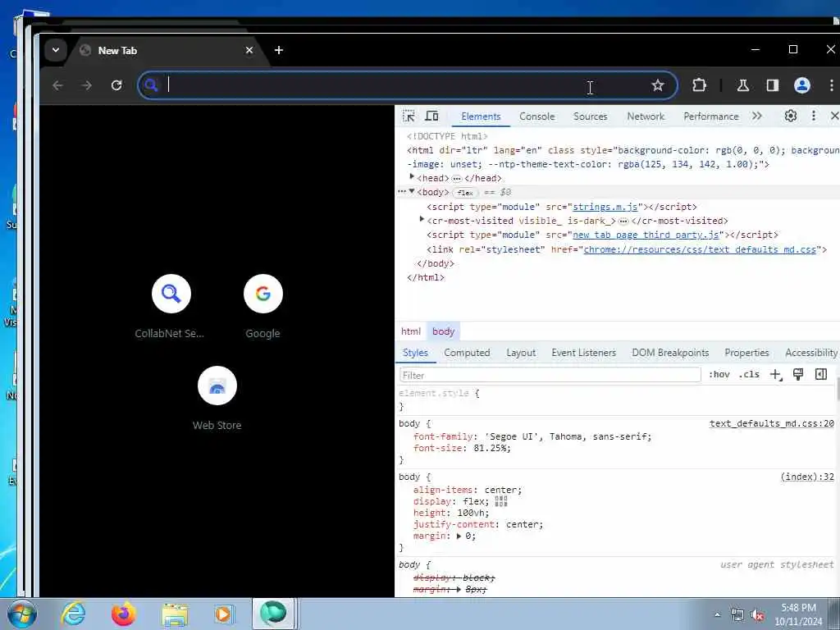Switch to the Computed pane tab
Screen dimensions: 840x630
coord(467,353)
